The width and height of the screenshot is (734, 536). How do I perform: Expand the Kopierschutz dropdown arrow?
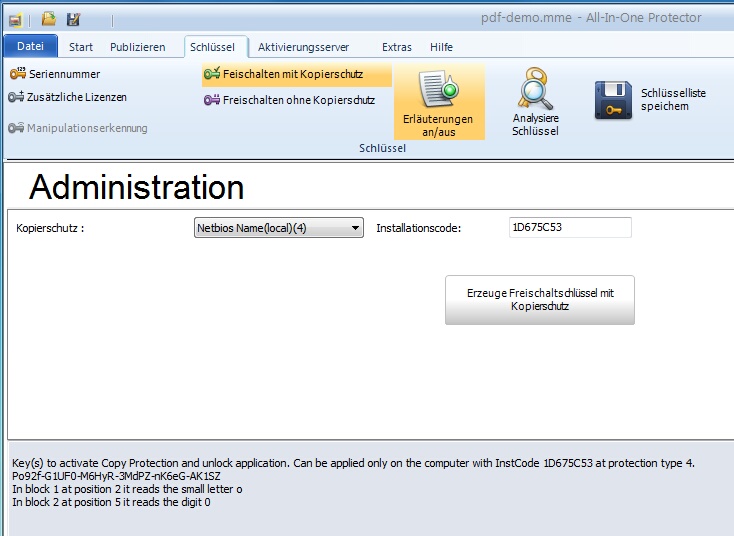(356, 228)
